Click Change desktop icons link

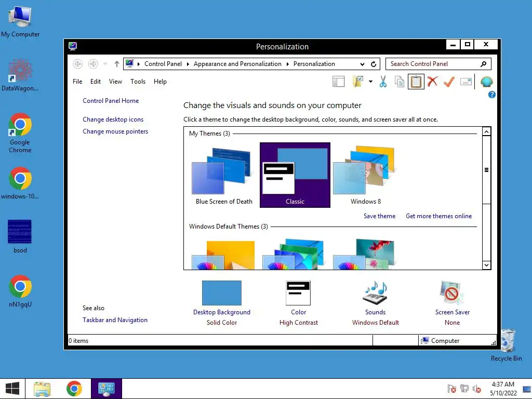click(113, 119)
